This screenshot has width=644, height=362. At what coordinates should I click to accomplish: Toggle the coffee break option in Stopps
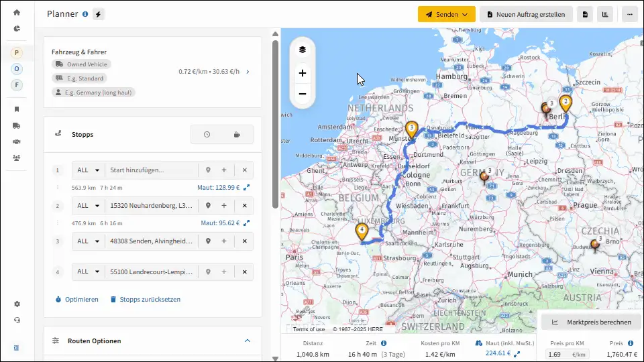(x=237, y=135)
